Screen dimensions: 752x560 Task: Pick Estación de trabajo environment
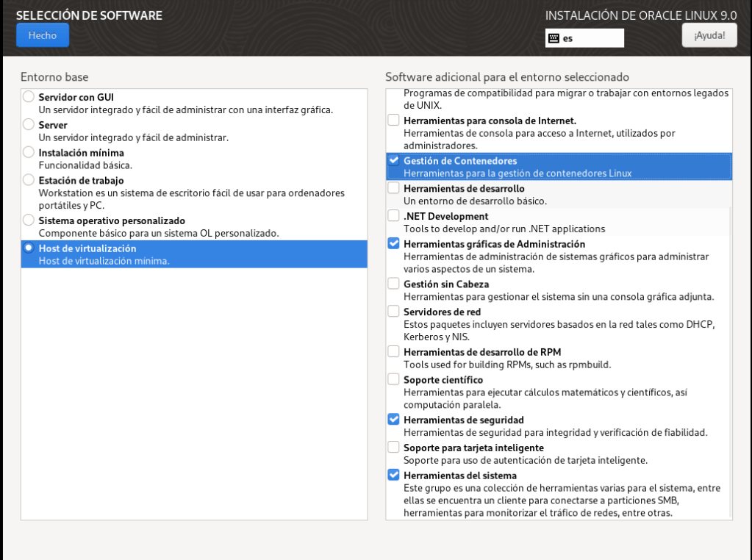(x=28, y=180)
